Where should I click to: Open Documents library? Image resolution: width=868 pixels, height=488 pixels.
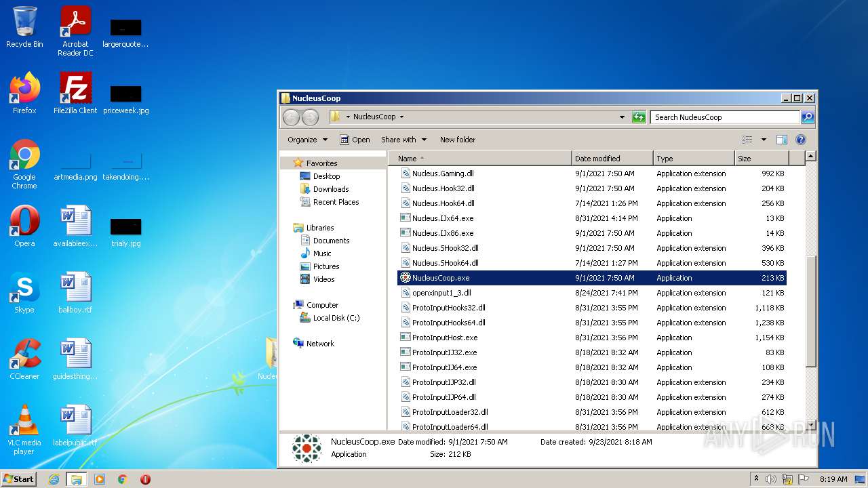click(x=331, y=241)
